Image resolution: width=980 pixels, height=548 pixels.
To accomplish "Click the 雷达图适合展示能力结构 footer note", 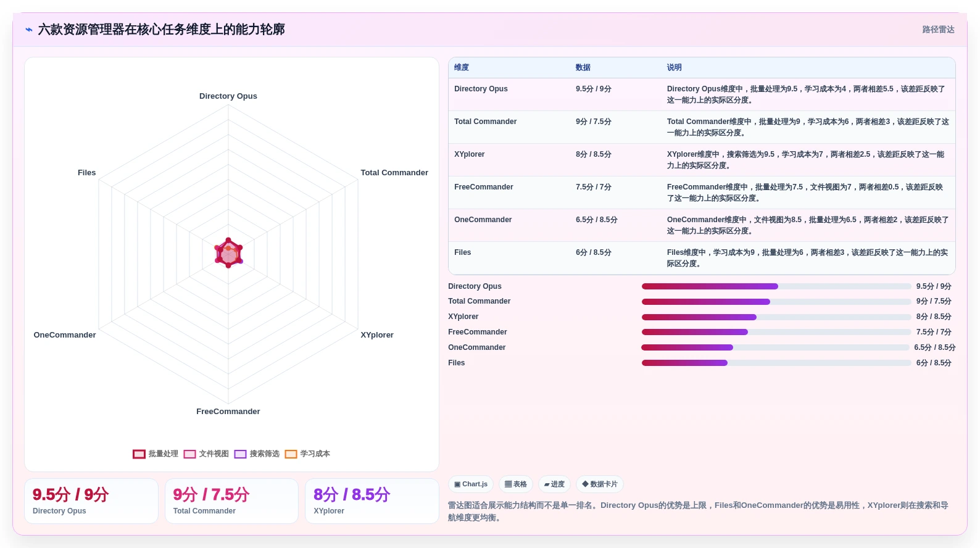I will coord(698,511).
